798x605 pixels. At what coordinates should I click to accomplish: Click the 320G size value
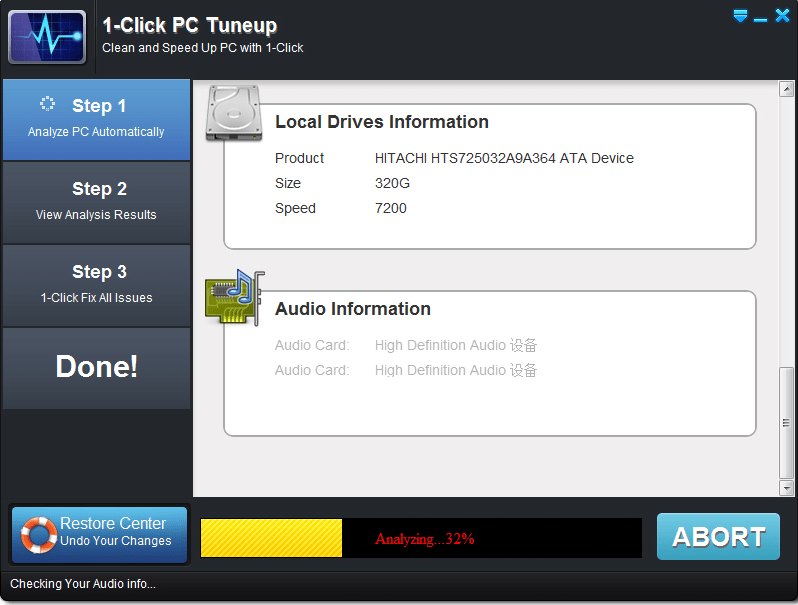coord(392,183)
